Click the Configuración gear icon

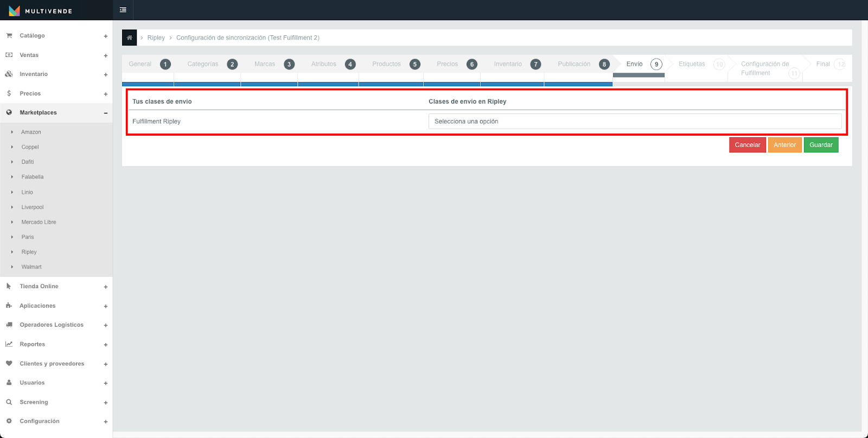click(x=9, y=421)
